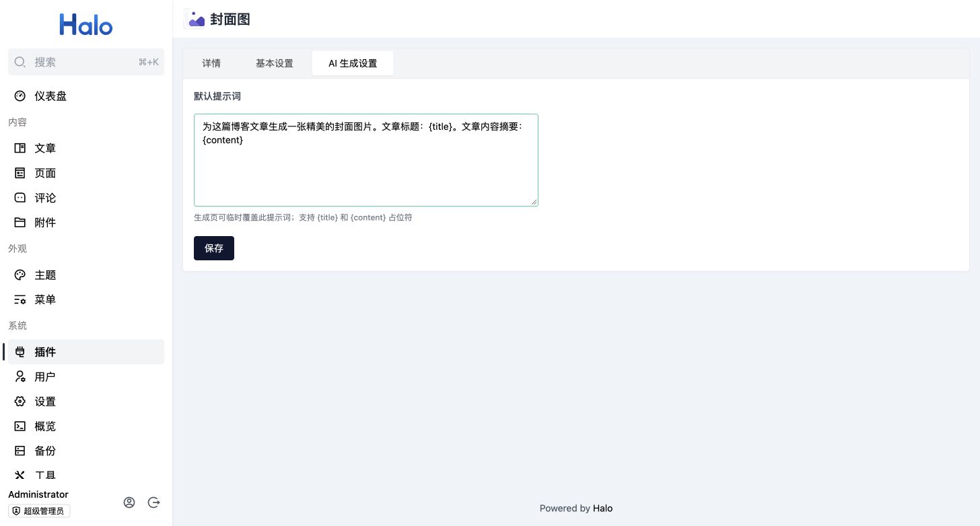Switch to the 基本设置 tab
This screenshot has height=526, width=980.
point(275,63)
